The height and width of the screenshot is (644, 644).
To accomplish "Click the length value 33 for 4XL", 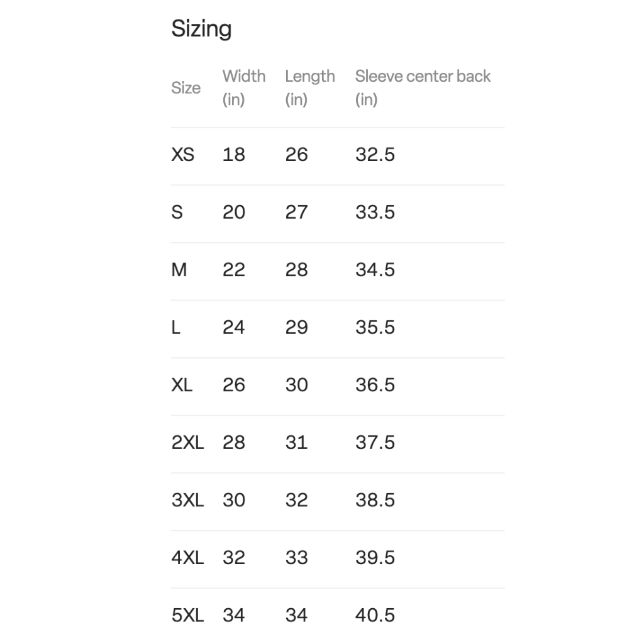I will (x=296, y=558).
